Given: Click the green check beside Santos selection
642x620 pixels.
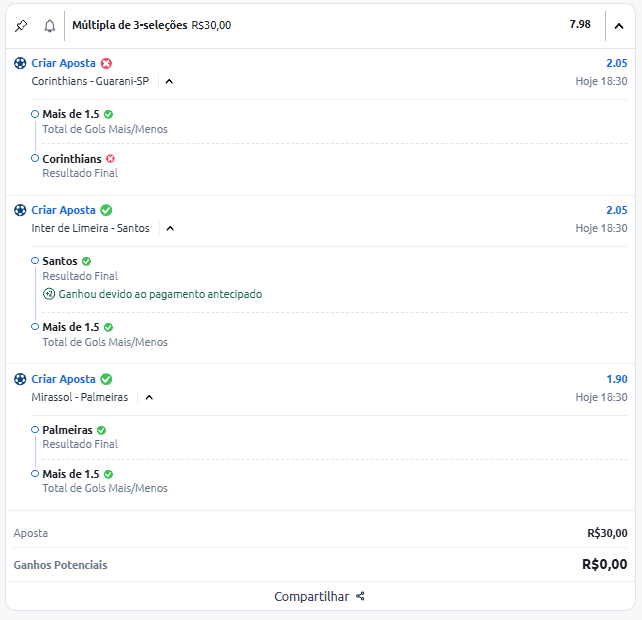Looking at the screenshot, I should point(86,261).
